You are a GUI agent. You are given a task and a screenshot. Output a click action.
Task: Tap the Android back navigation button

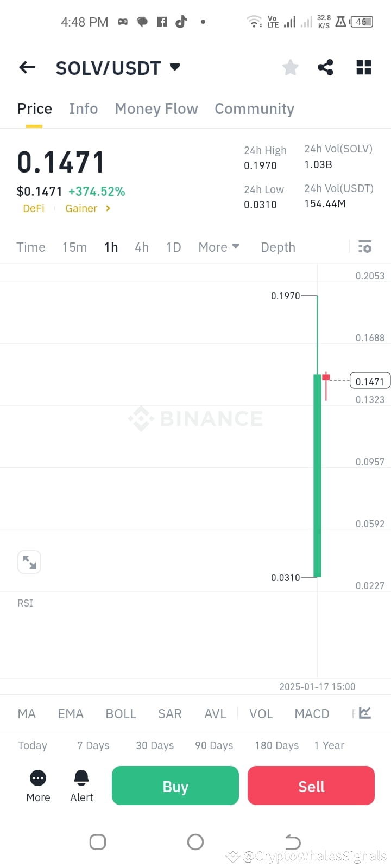[x=292, y=841]
